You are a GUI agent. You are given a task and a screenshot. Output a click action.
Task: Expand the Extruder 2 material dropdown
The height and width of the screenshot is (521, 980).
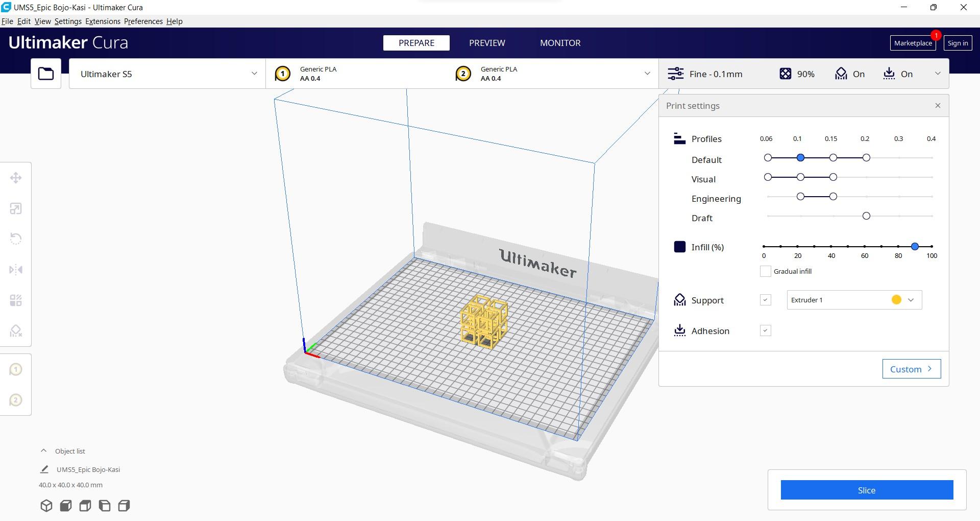[x=647, y=74]
